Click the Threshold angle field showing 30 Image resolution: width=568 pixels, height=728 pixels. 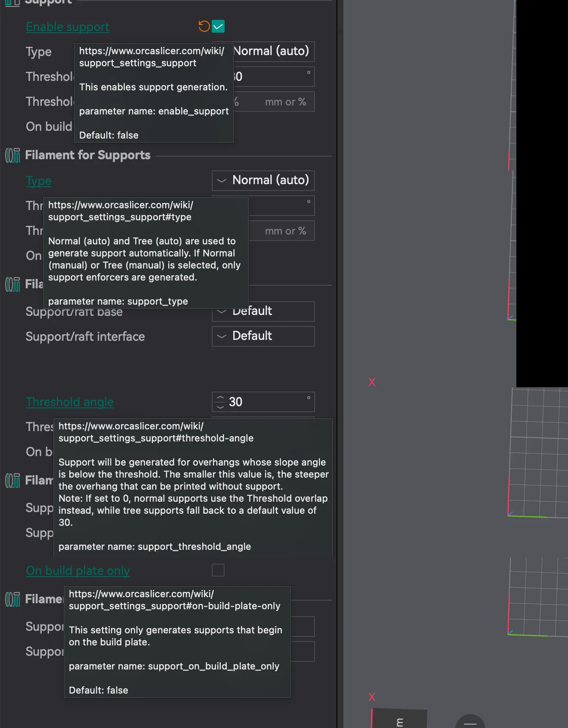click(x=263, y=402)
